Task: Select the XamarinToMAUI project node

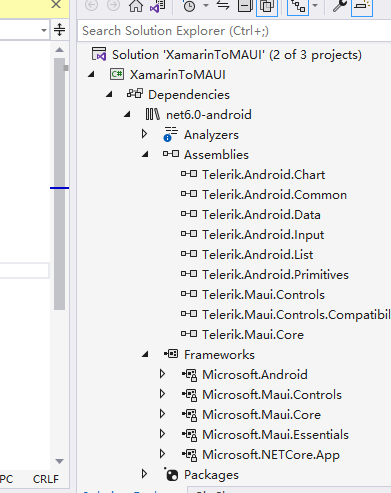Action: (178, 75)
